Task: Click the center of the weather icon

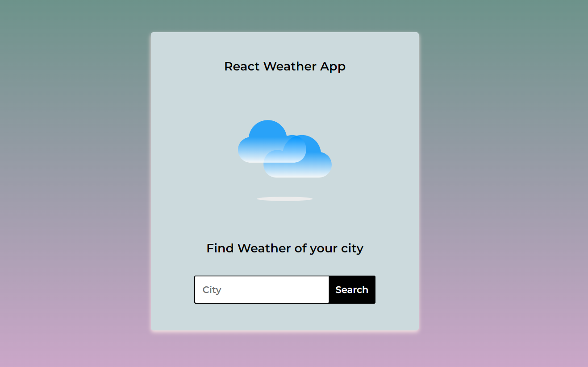Action: tap(284, 149)
